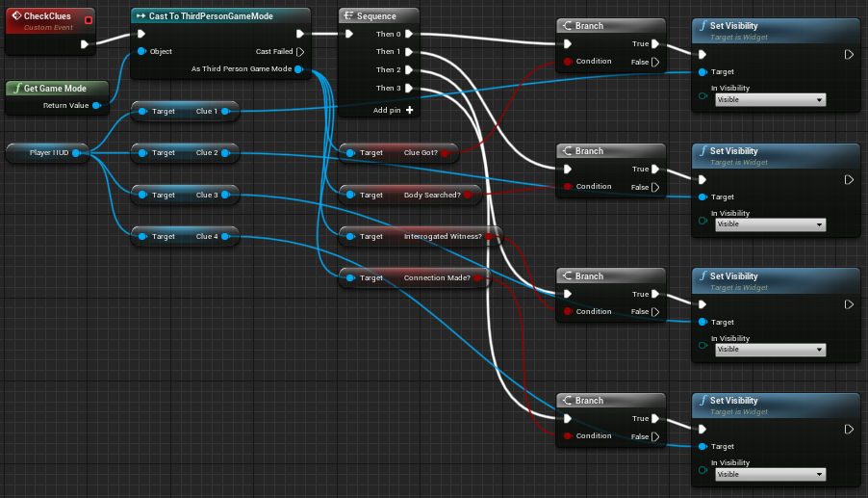Click the Cast Failed execution pin

point(300,51)
